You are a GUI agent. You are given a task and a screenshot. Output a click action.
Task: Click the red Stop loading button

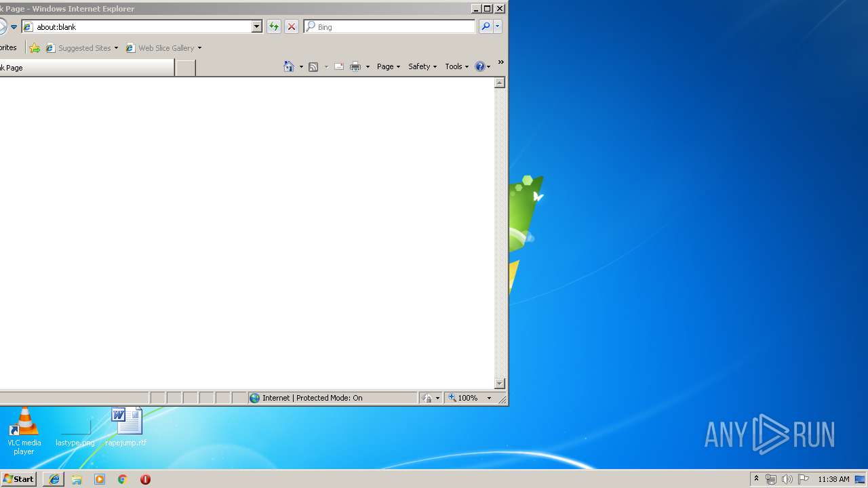[x=292, y=26]
